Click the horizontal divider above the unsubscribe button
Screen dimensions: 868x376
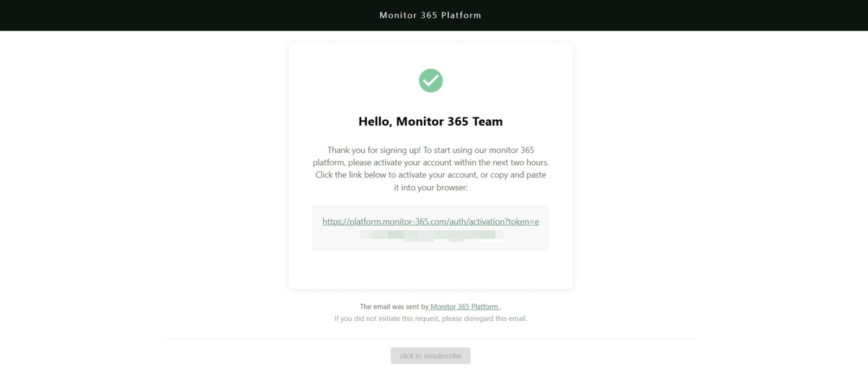click(x=430, y=339)
